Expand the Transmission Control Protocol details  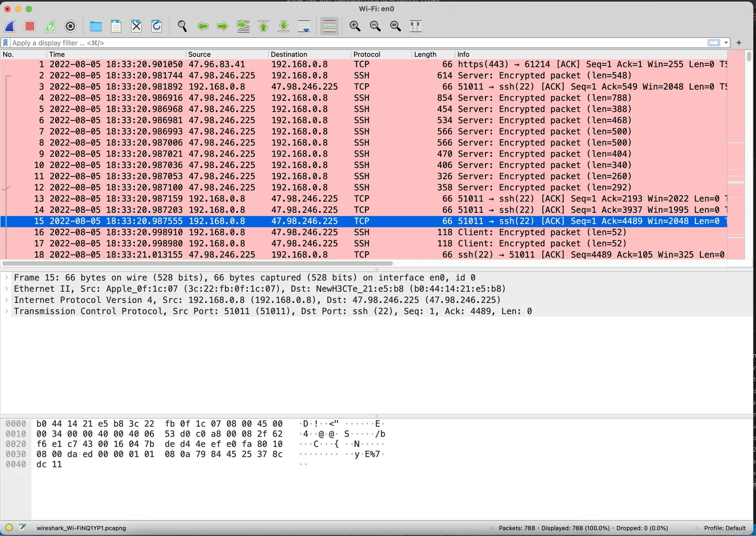(x=6, y=311)
